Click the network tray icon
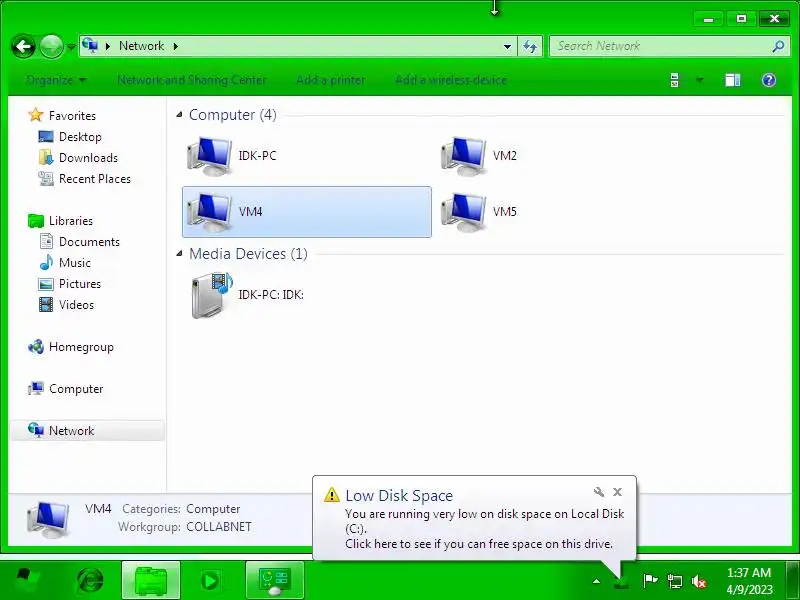This screenshot has height=600, width=800. tap(674, 581)
